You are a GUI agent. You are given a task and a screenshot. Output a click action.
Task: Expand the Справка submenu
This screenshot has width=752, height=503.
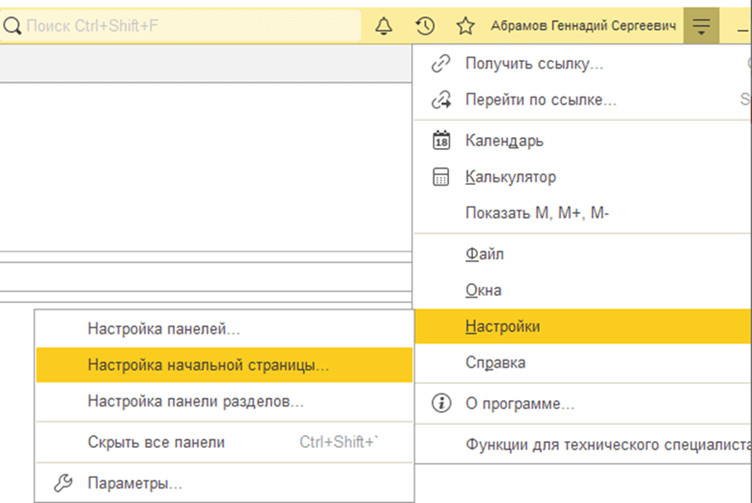coord(495,363)
